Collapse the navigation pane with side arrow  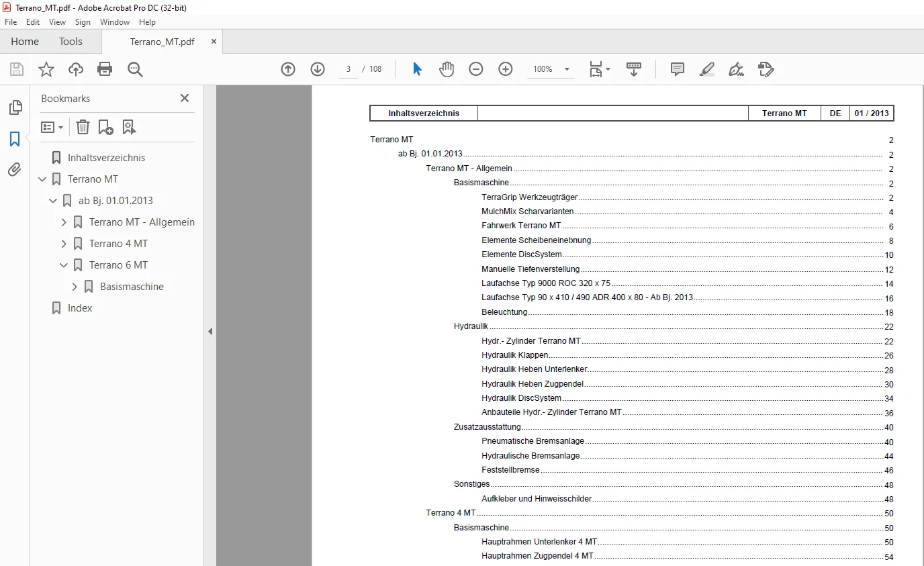[x=210, y=331]
